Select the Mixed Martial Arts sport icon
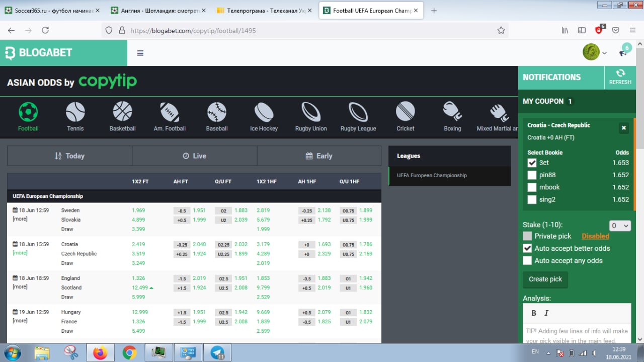The image size is (644, 362). click(x=500, y=112)
